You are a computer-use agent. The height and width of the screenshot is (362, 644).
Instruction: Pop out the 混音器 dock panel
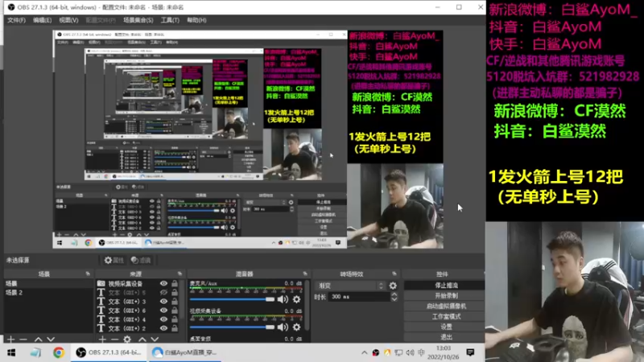pos(305,274)
